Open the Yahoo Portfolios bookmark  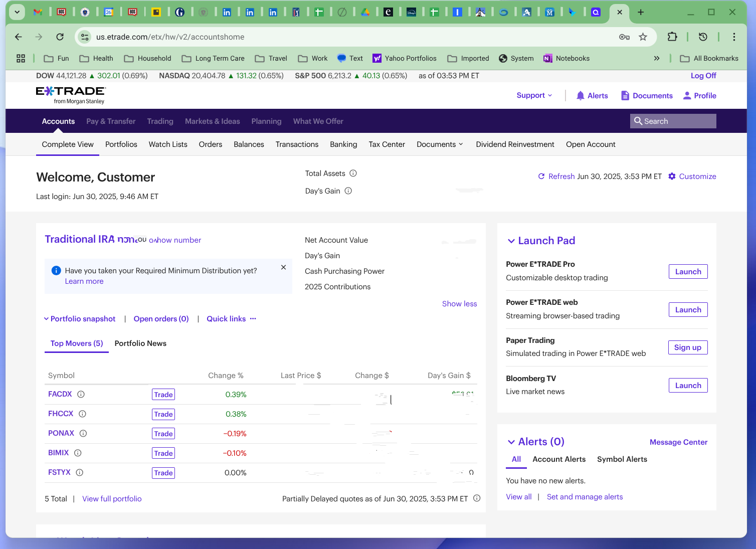coord(405,59)
